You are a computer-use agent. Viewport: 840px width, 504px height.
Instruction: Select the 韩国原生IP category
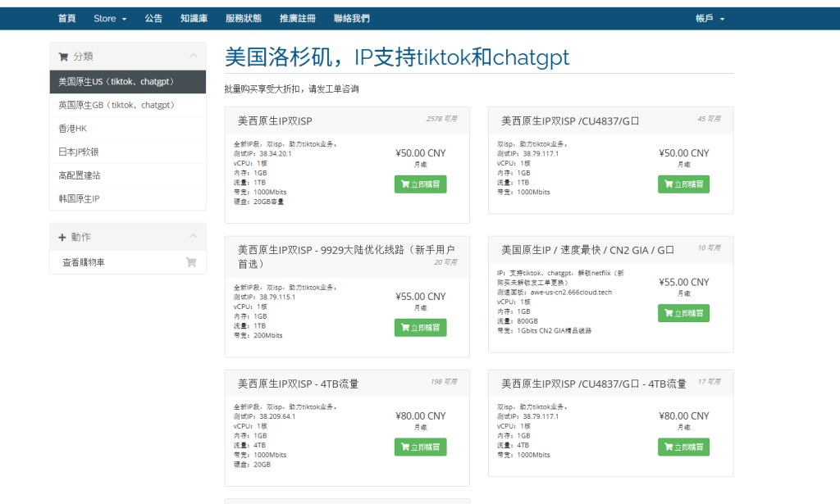(x=127, y=198)
